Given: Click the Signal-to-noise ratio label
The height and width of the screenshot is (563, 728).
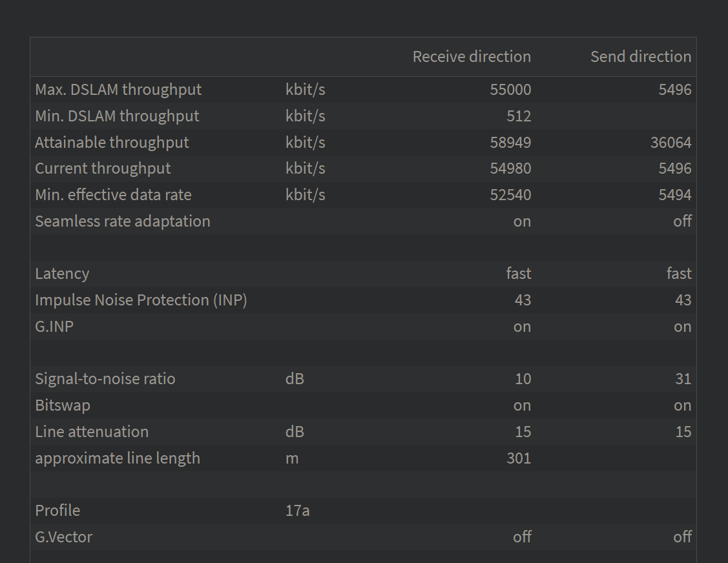Looking at the screenshot, I should 105,379.
